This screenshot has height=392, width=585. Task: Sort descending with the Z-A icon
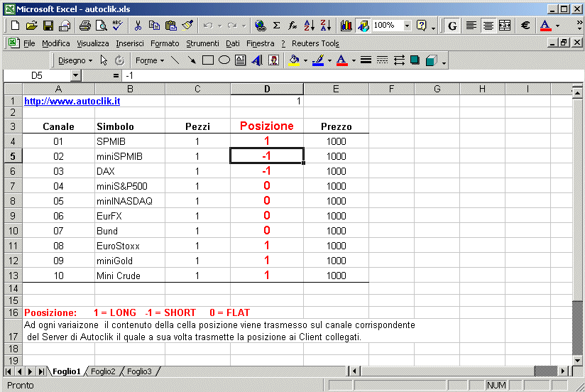click(x=326, y=26)
